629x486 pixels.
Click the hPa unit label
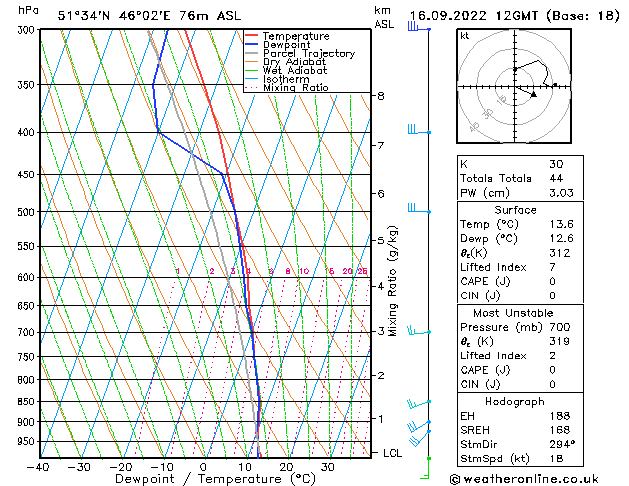(x=28, y=10)
